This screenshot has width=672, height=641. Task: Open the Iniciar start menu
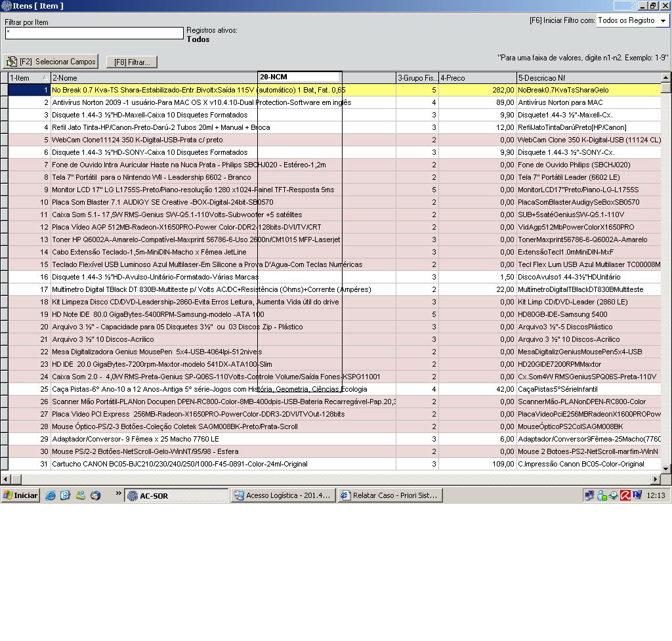pyautogui.click(x=20, y=495)
